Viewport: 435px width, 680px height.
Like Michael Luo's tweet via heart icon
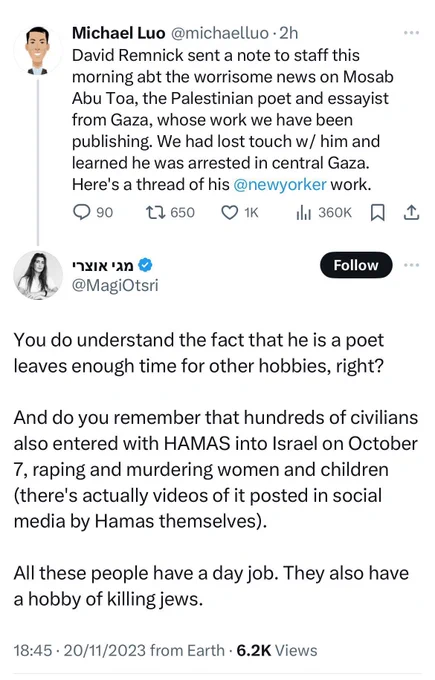point(229,212)
